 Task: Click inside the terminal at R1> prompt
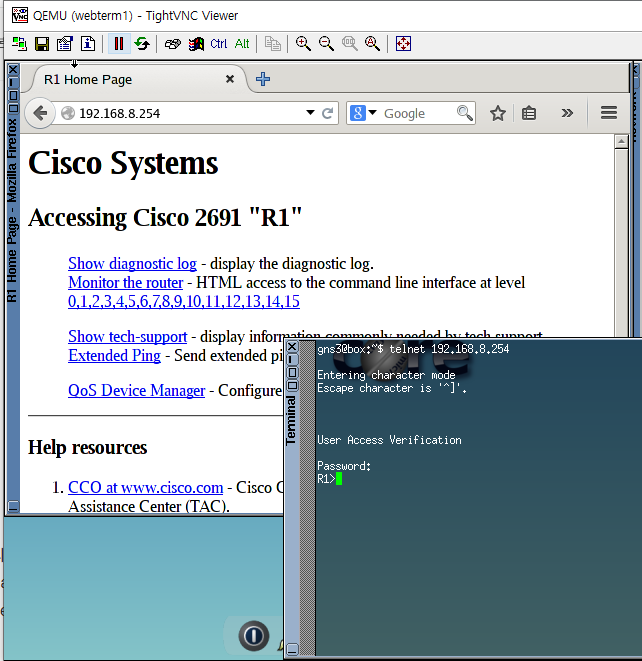point(339,479)
